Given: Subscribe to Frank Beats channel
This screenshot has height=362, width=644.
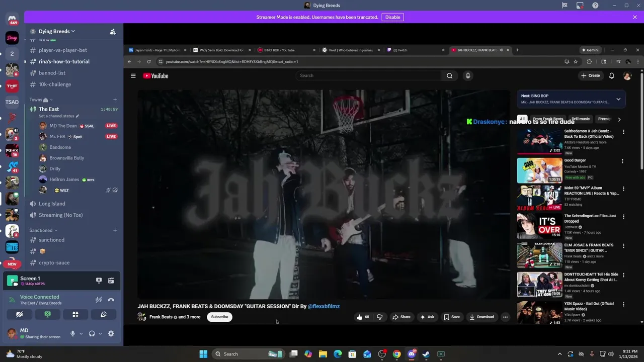Looking at the screenshot, I should [219, 317].
